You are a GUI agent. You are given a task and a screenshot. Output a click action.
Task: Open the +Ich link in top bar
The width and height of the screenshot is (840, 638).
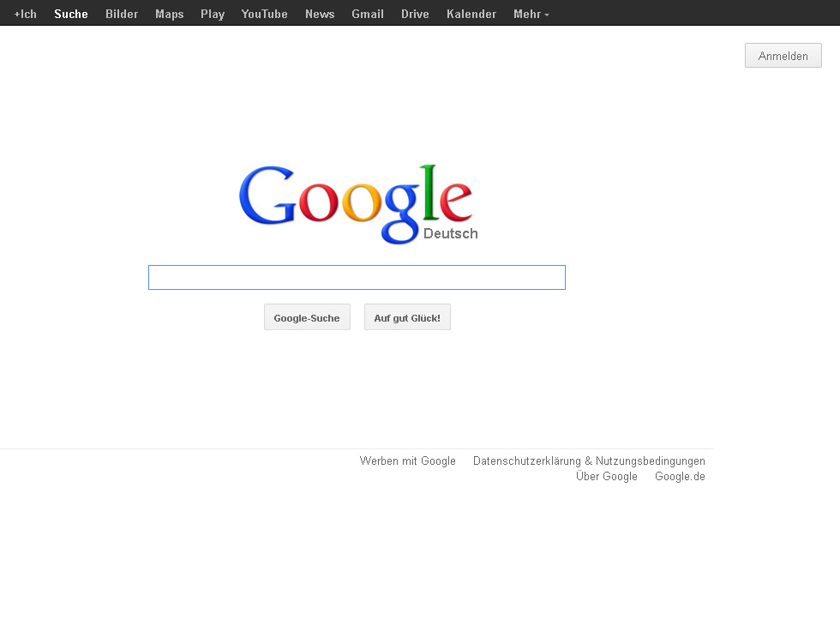[25, 14]
